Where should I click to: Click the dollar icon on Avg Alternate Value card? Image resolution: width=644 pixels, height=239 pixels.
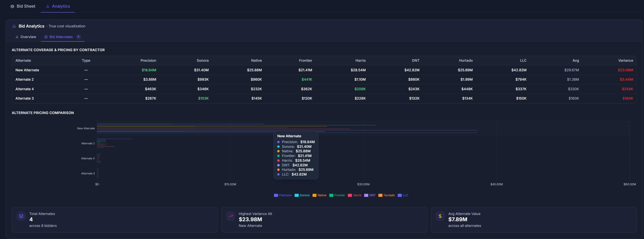pyautogui.click(x=440, y=216)
